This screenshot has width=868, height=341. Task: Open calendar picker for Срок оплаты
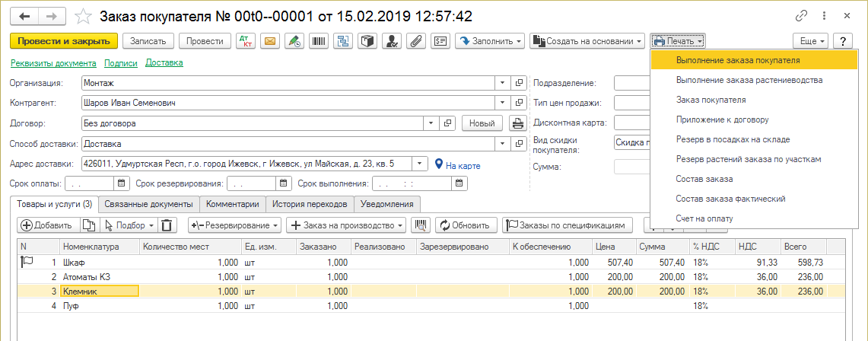pos(122,183)
